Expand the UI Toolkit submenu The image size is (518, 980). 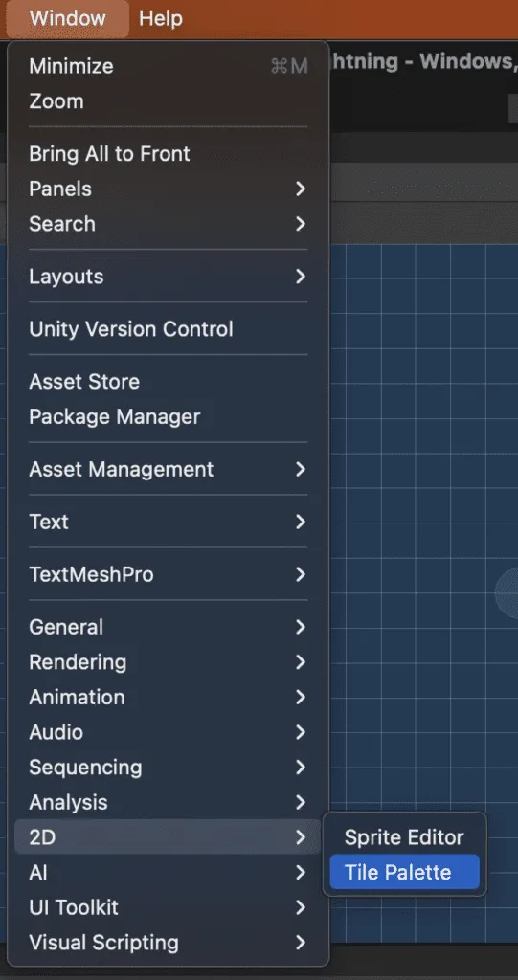[168, 907]
